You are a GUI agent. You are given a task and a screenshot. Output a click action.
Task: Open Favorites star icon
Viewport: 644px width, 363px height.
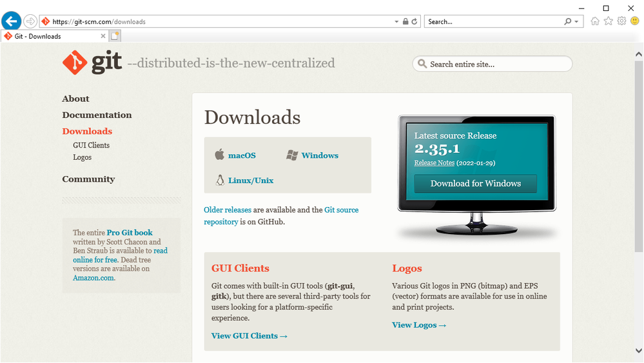(609, 21)
